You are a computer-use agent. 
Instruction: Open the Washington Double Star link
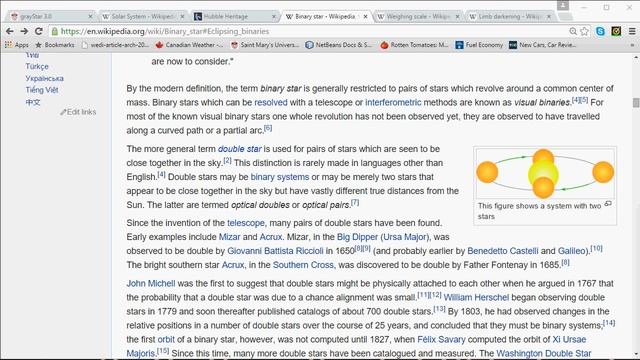tap(544, 353)
